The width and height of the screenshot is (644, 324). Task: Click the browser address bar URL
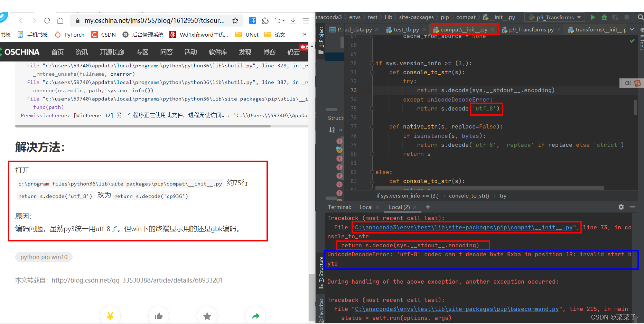pyautogui.click(x=155, y=21)
